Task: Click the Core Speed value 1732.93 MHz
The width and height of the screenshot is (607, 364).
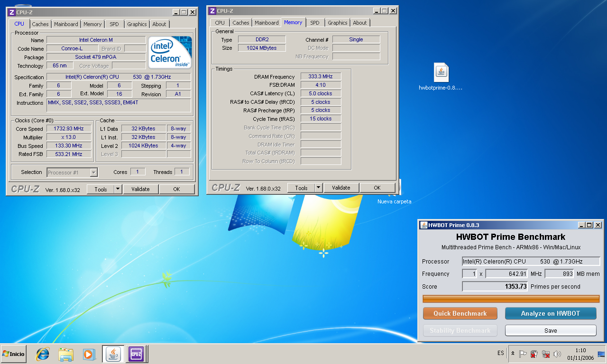Action: [x=69, y=129]
